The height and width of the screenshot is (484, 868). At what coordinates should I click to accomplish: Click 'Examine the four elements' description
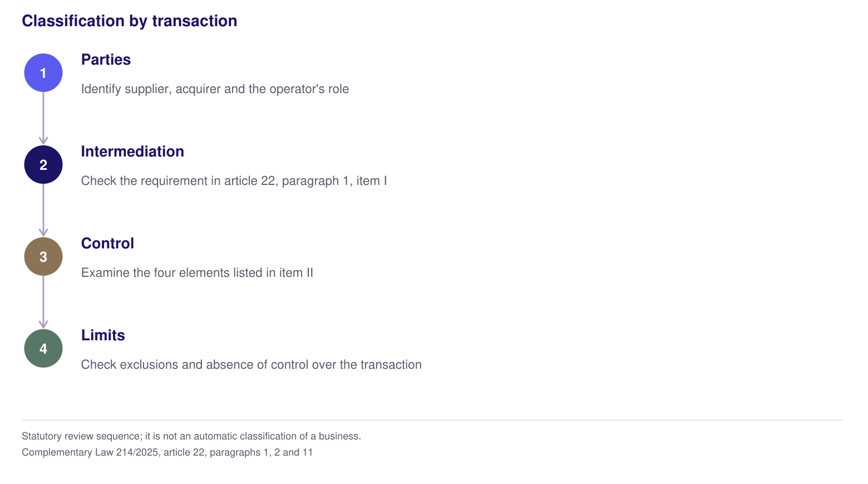197,273
